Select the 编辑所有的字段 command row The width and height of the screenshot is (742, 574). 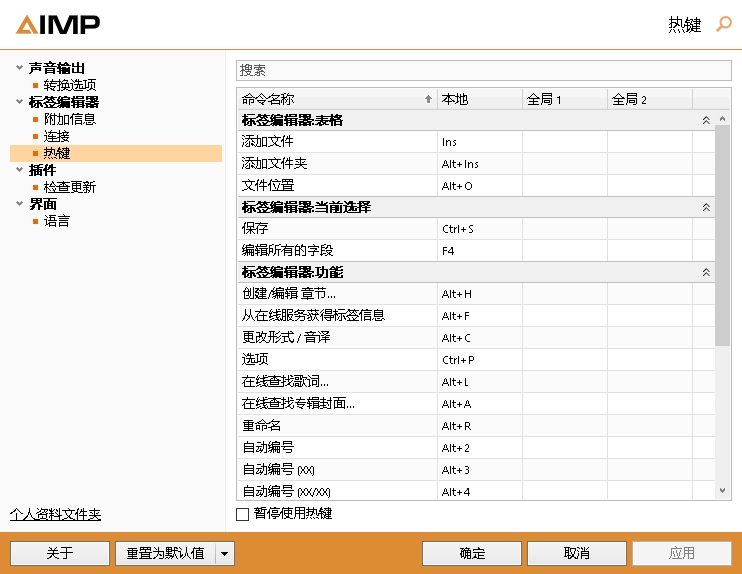(x=476, y=250)
